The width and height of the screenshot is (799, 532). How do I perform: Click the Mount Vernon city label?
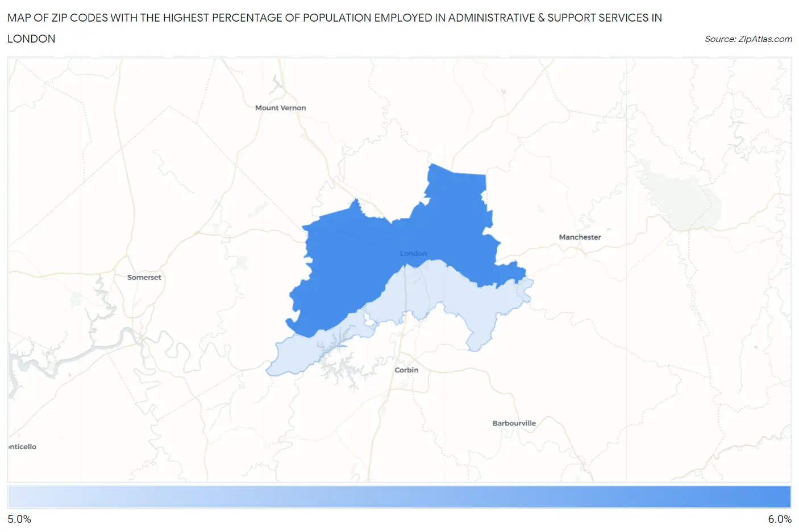coord(280,108)
